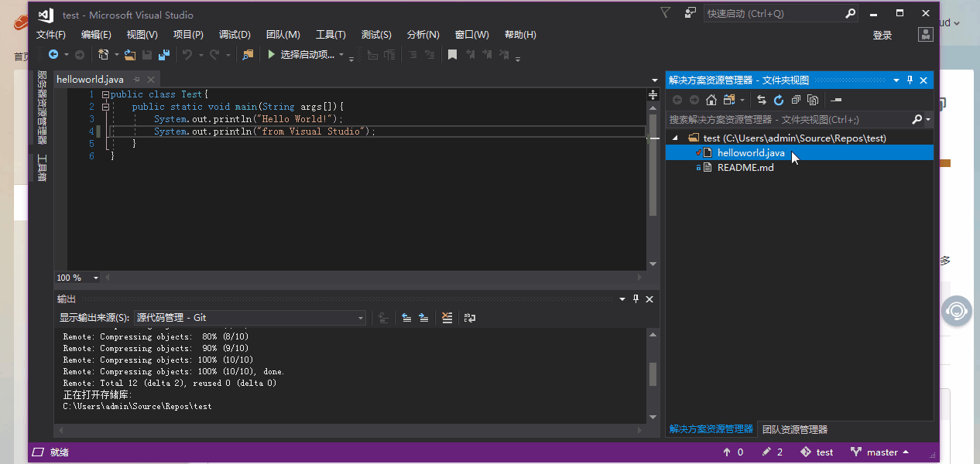This screenshot has height=464, width=980.
Task: Go to next message in Output panel
Action: 423,317
